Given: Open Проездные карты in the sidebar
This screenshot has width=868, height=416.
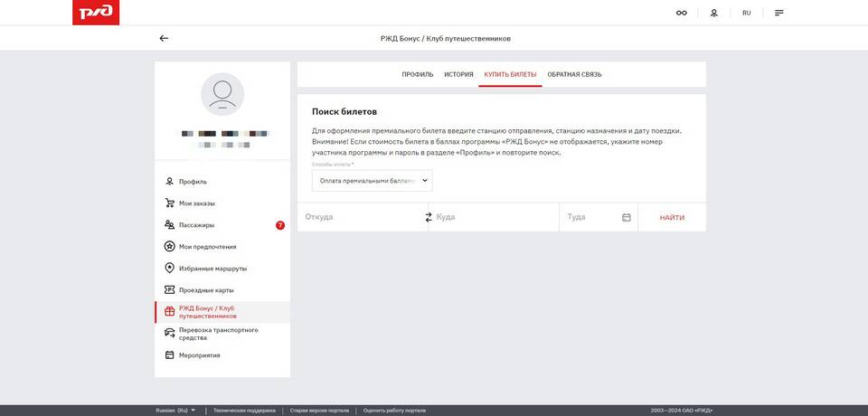Looking at the screenshot, I should (222, 289).
